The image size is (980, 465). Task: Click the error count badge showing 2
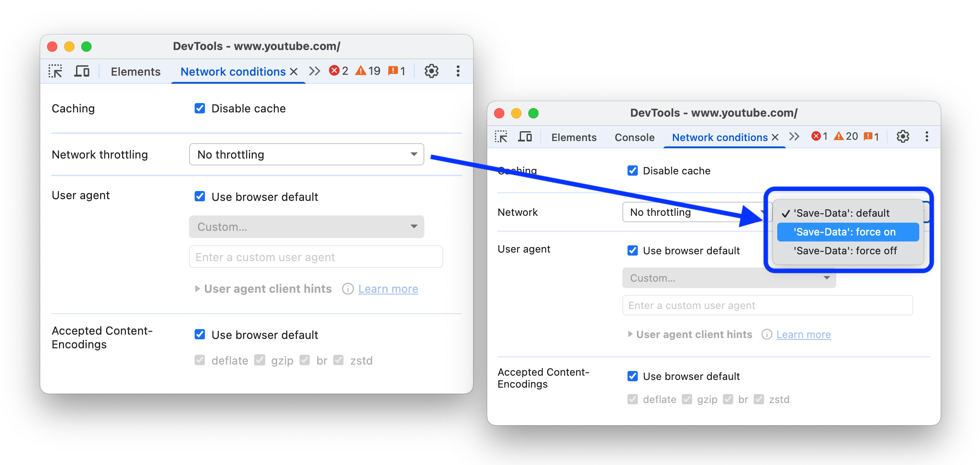point(338,71)
